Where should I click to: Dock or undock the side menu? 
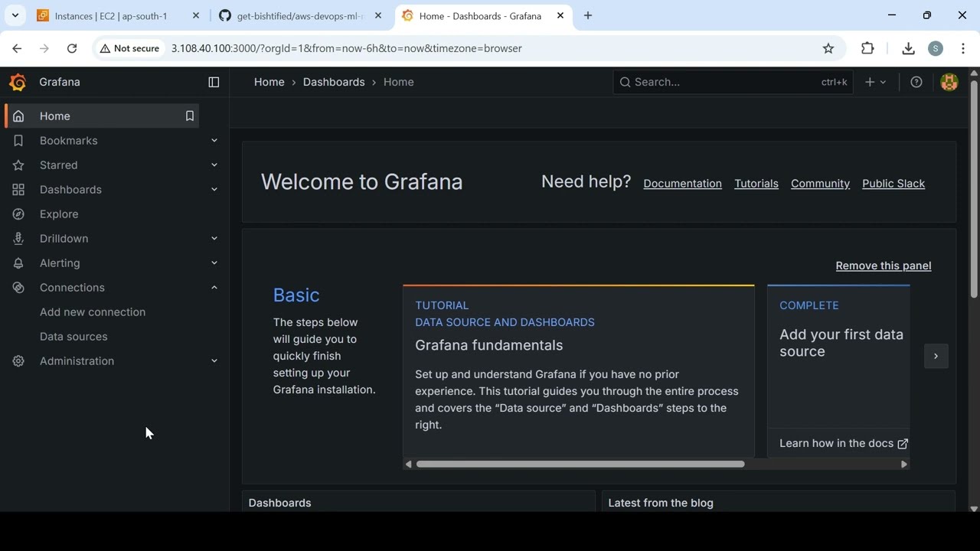[214, 82]
